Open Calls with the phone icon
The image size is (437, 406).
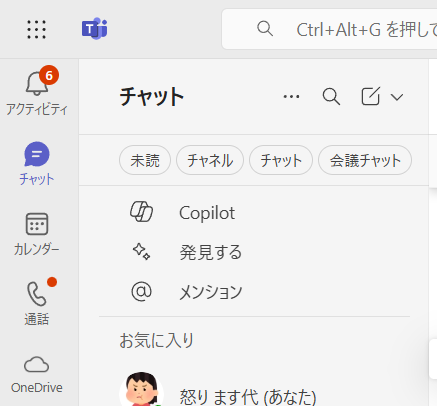coord(37,301)
